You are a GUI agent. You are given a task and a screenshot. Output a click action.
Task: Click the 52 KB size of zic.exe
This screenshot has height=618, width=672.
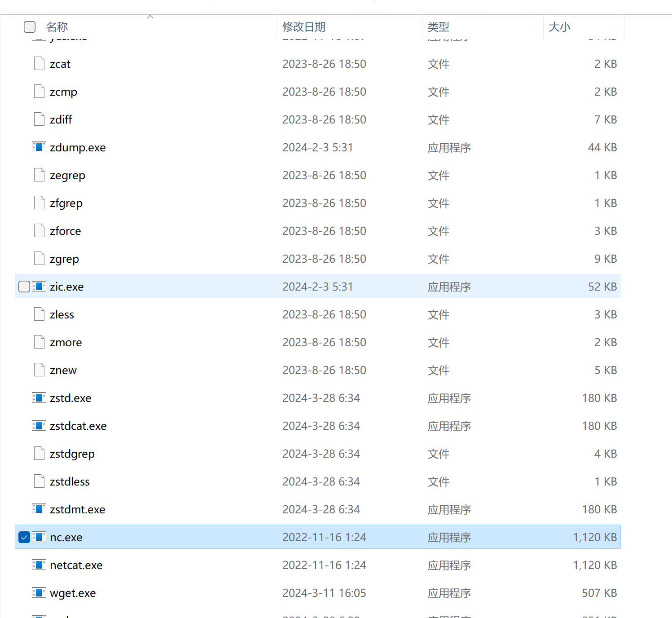[602, 287]
